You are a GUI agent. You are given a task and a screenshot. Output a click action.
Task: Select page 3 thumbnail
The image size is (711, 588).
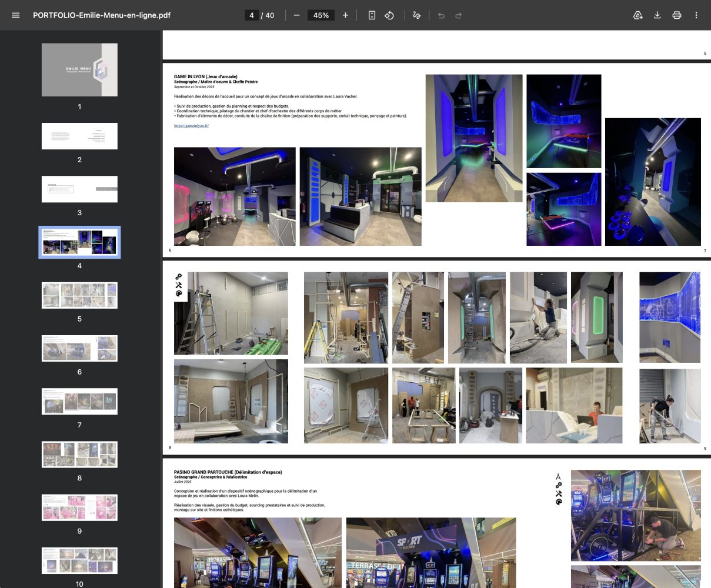[79, 189]
